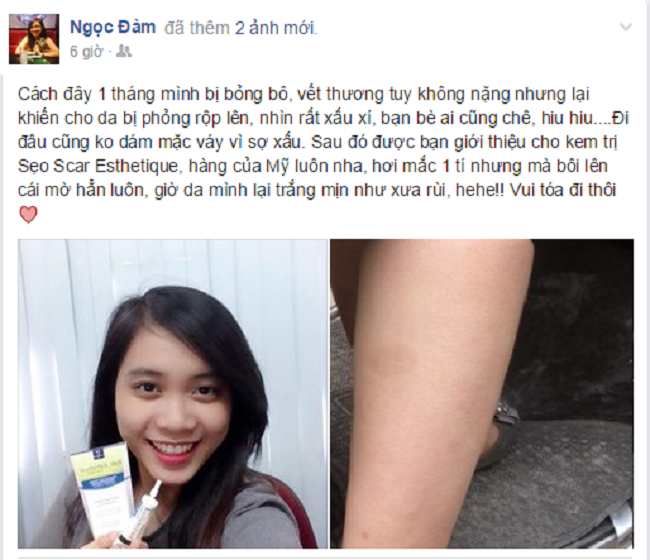The height and width of the screenshot is (560, 650).
Task: Open the Ngọc Đàm profile name link
Action: pyautogui.click(x=113, y=27)
